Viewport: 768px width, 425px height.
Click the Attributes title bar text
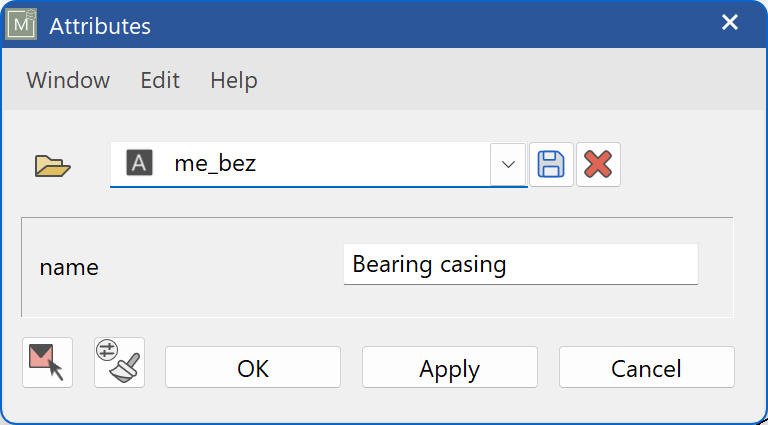click(100, 26)
